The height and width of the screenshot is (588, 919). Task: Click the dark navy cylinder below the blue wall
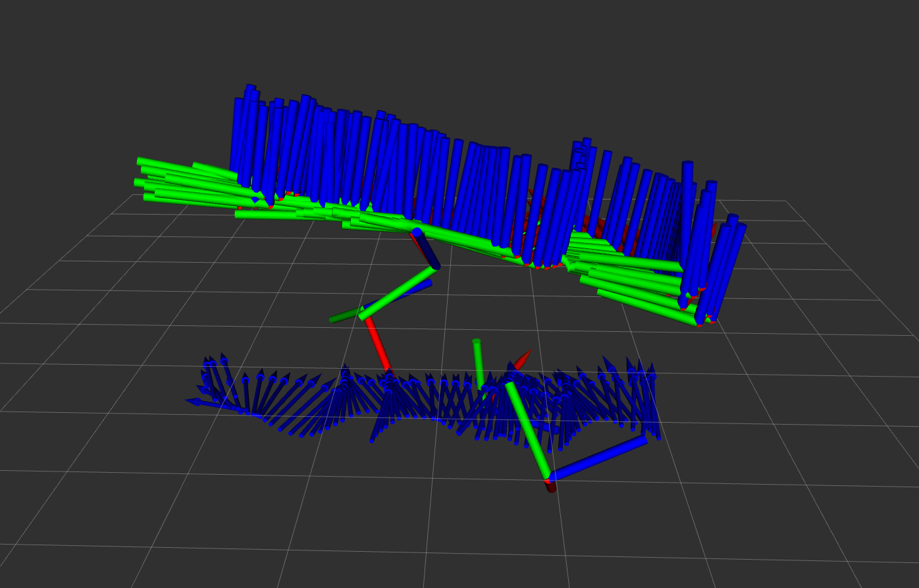click(425, 248)
